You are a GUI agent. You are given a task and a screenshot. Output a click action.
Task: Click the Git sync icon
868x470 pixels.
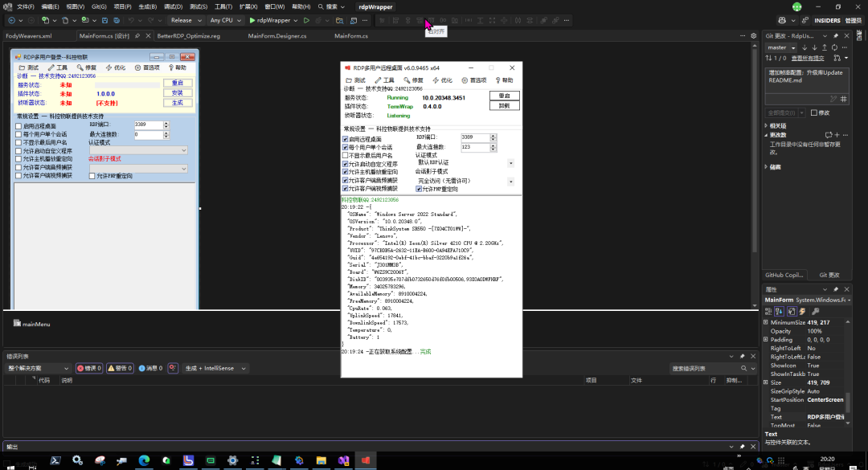coord(834,47)
